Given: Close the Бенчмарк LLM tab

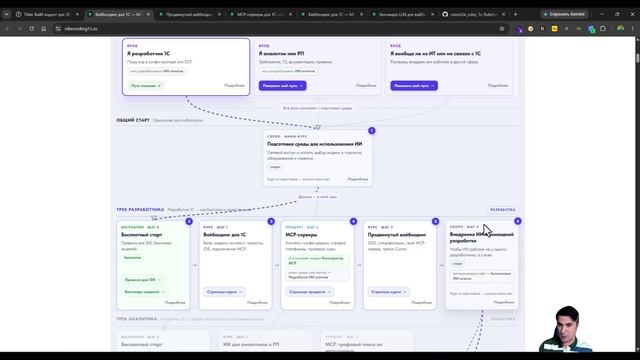Looking at the screenshot, I should [x=432, y=14].
